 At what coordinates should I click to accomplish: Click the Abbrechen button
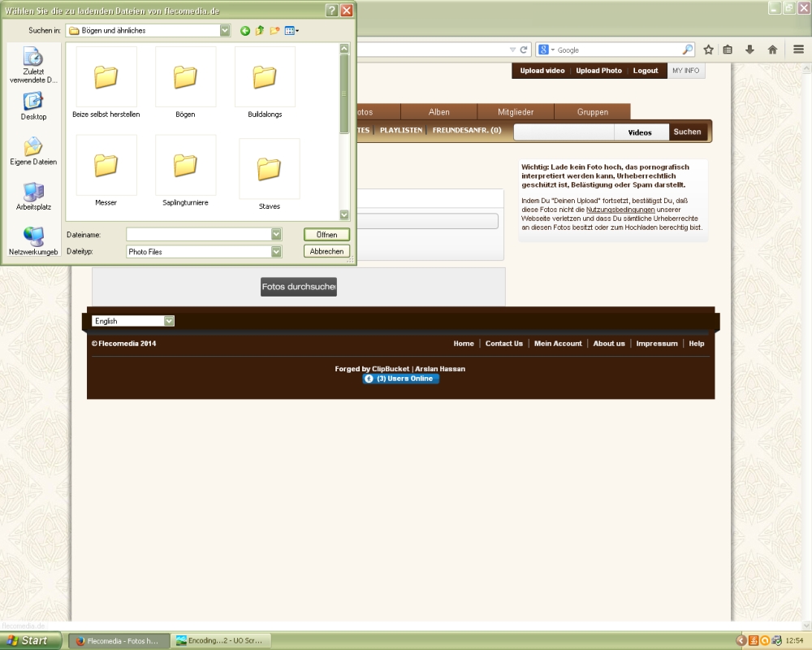[x=326, y=252]
